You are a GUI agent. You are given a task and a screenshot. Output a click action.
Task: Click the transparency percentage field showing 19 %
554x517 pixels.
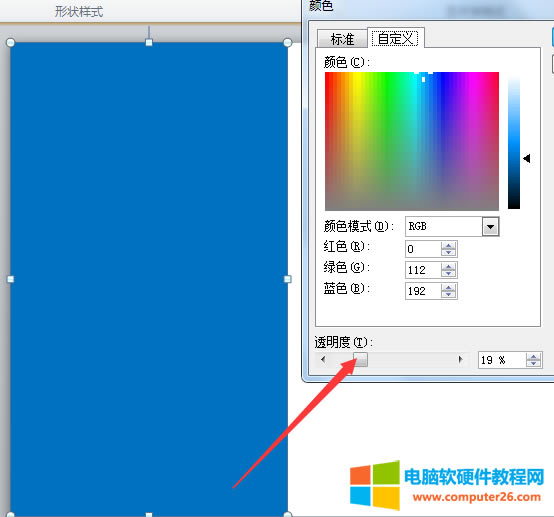click(x=502, y=360)
